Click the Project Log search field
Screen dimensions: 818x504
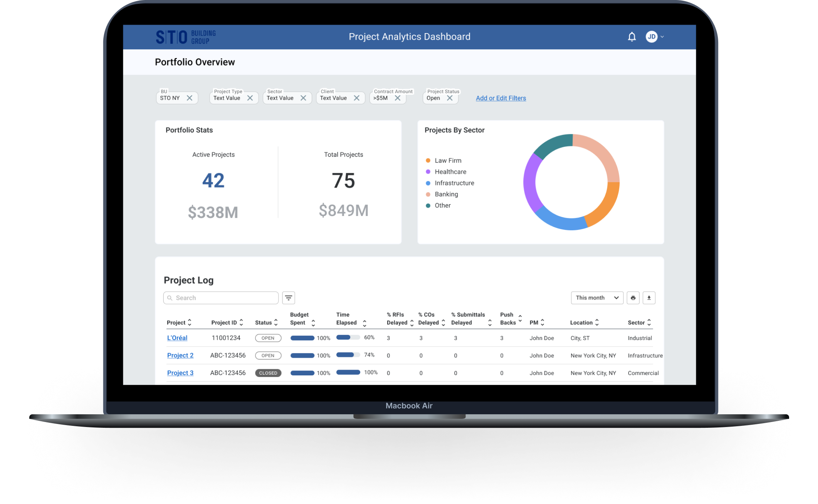point(221,298)
